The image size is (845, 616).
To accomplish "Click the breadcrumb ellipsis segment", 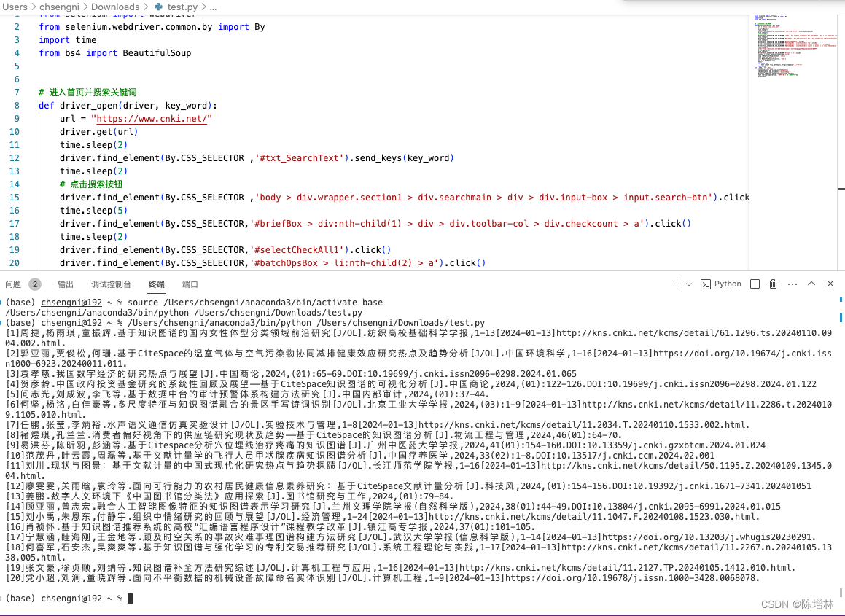I will (213, 7).
